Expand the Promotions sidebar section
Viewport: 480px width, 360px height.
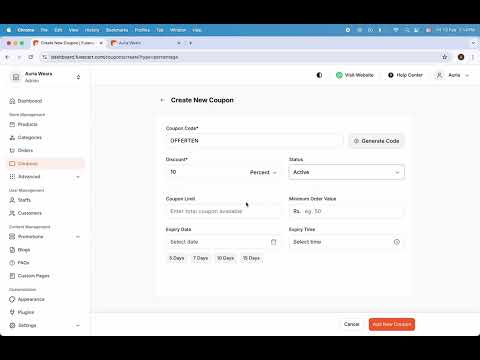pyautogui.click(x=45, y=236)
